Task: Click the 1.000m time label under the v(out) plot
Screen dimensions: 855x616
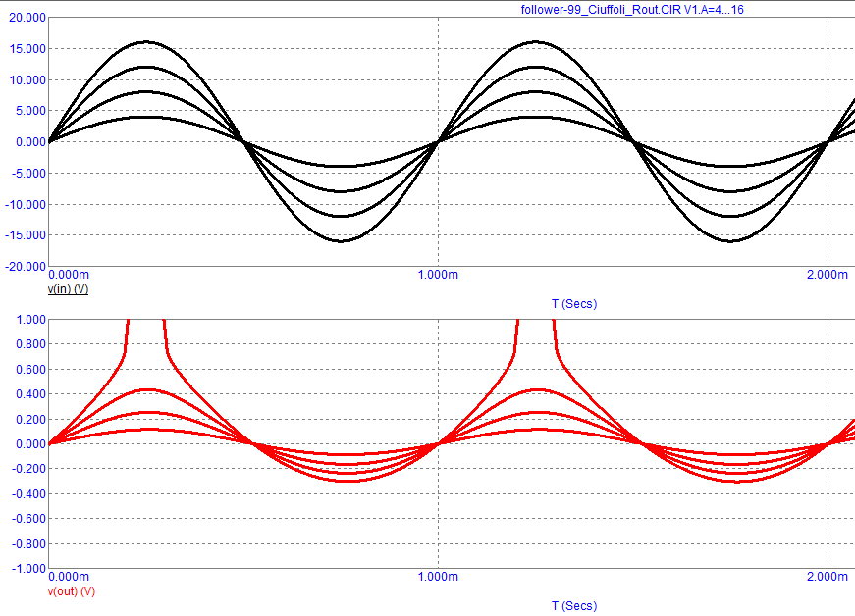Action: point(439,577)
